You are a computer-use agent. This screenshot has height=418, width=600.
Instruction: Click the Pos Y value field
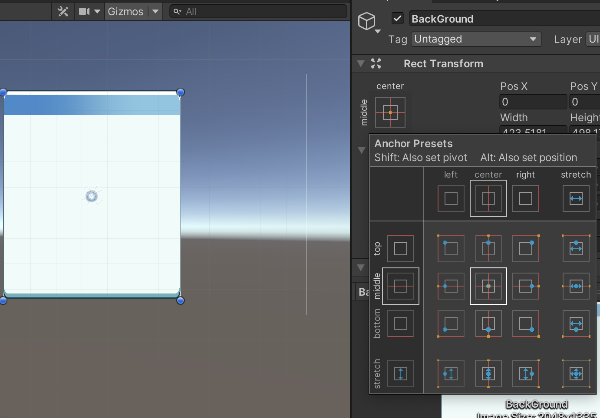[x=585, y=102]
